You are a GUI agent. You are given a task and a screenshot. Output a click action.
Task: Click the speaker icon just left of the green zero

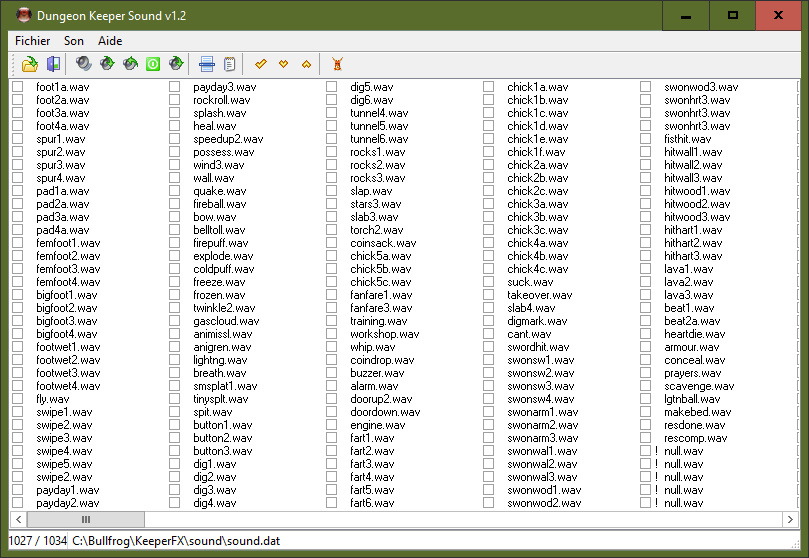[x=130, y=64]
